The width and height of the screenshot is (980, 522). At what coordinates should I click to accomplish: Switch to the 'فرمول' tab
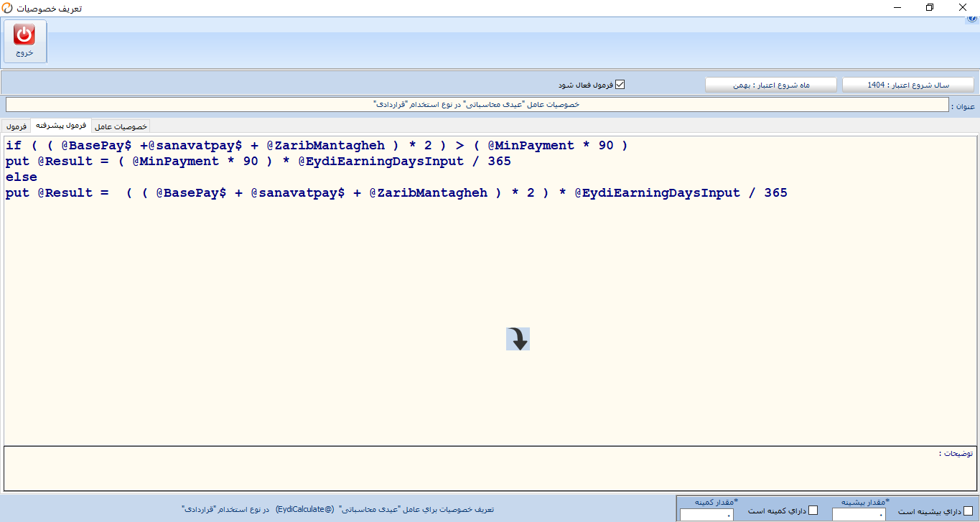(x=15, y=126)
